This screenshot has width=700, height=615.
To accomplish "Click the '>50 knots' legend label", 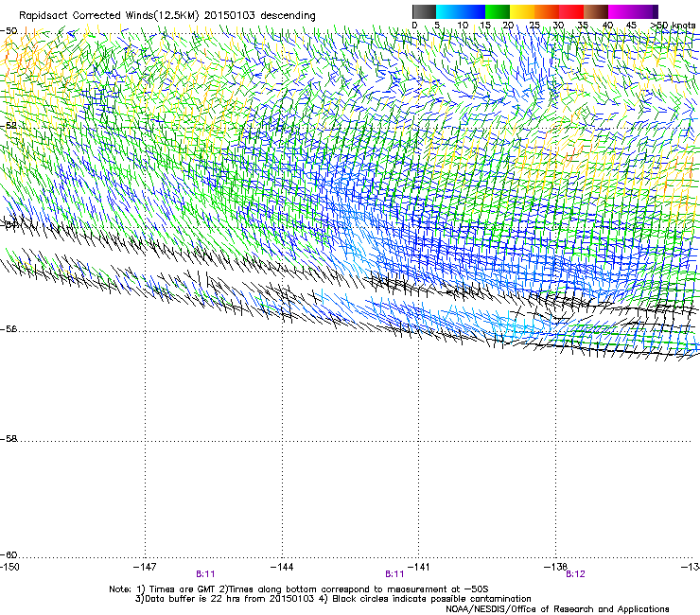I will (673, 26).
